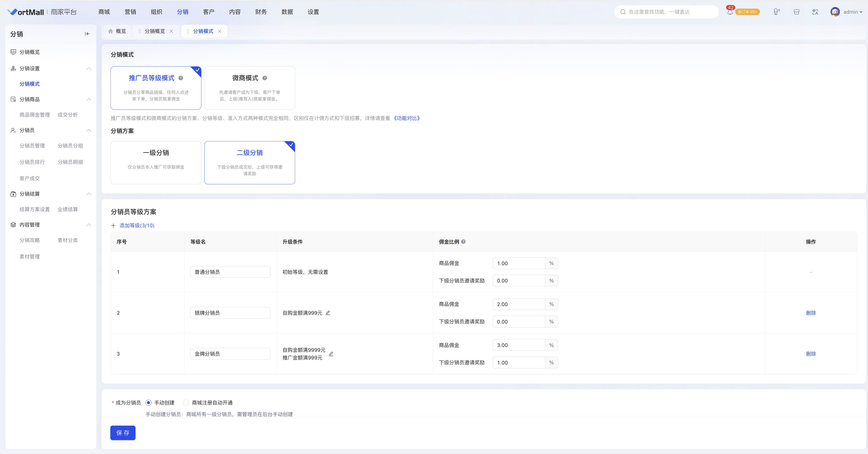The height and width of the screenshot is (454, 868).
Task: Show help tooltip for 佣金比例
Action: tap(463, 242)
